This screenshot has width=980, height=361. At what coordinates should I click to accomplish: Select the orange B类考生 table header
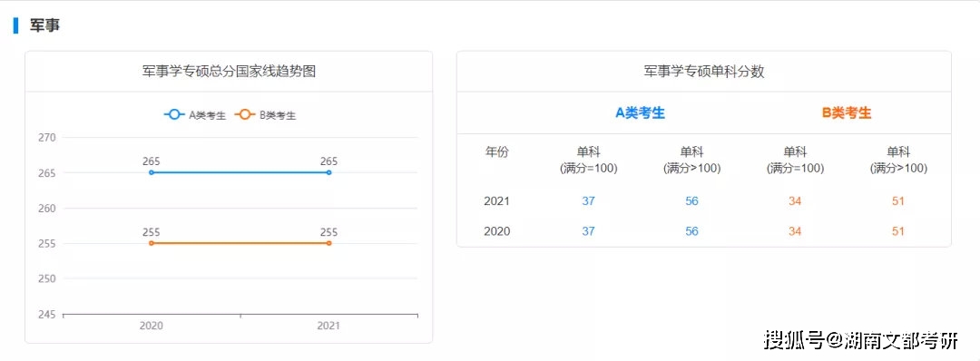click(x=847, y=113)
